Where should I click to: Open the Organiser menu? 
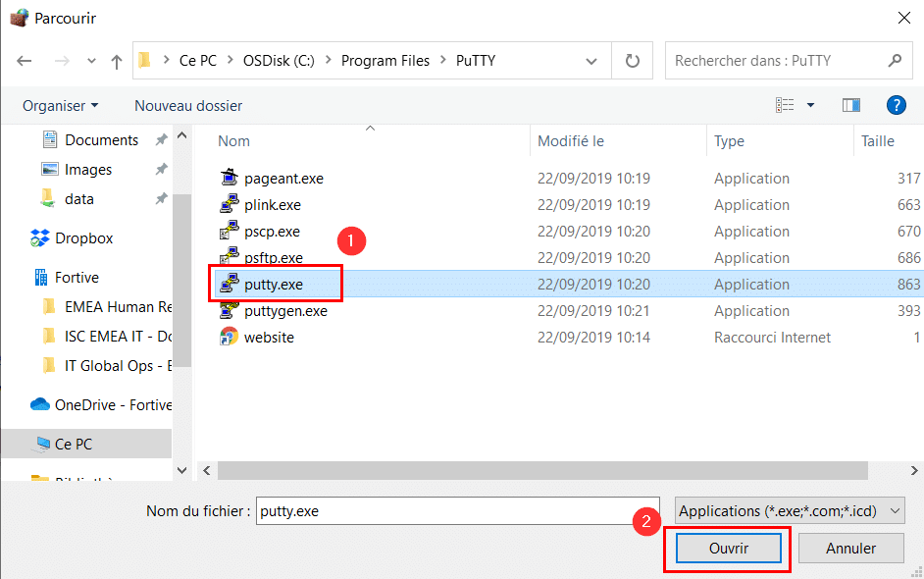60,106
